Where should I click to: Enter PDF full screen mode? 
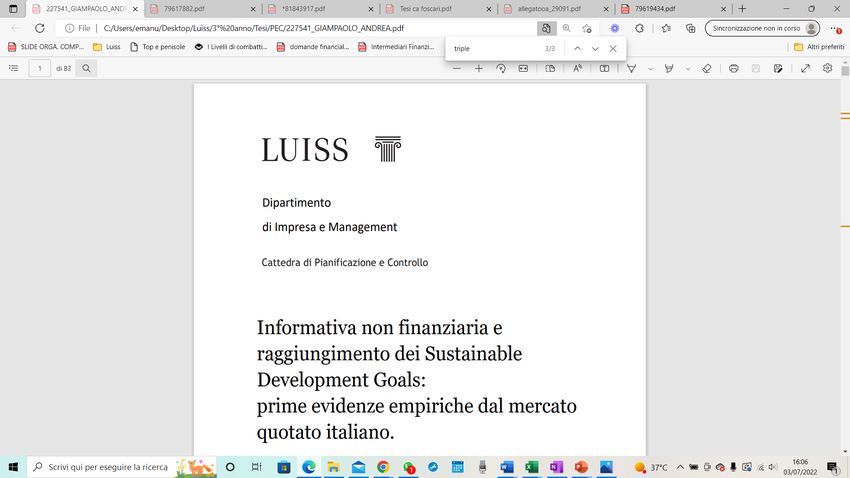806,68
